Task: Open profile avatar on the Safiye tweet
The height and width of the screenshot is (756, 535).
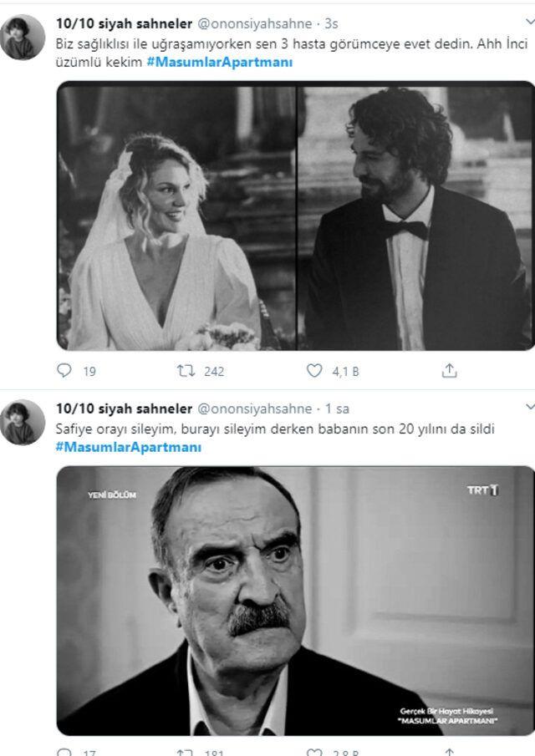Action: tap(23, 422)
